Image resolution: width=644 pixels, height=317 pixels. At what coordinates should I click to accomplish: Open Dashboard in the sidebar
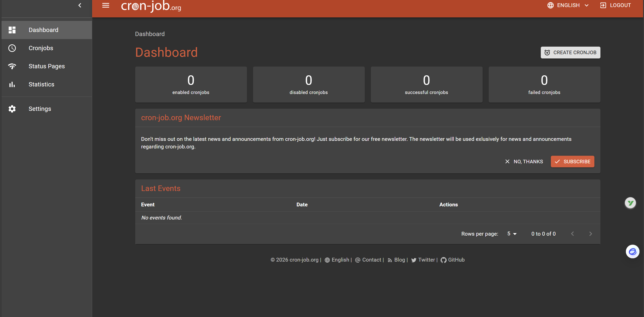point(47,30)
